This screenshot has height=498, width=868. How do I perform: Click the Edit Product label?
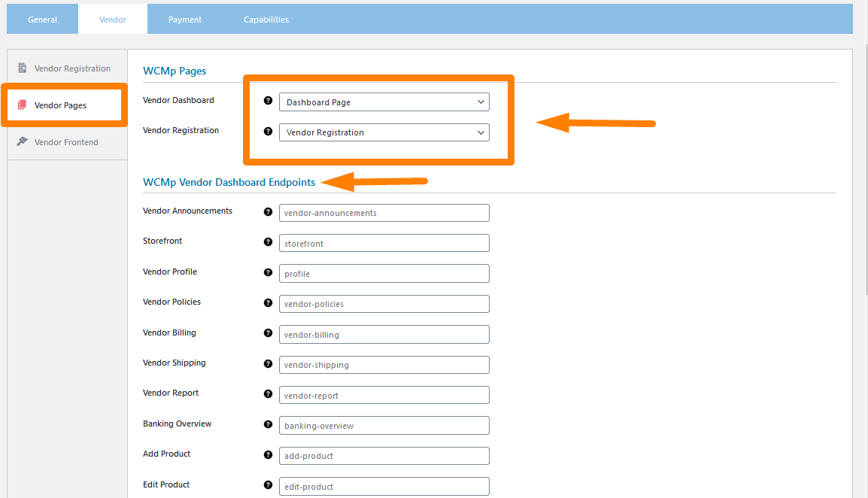166,484
